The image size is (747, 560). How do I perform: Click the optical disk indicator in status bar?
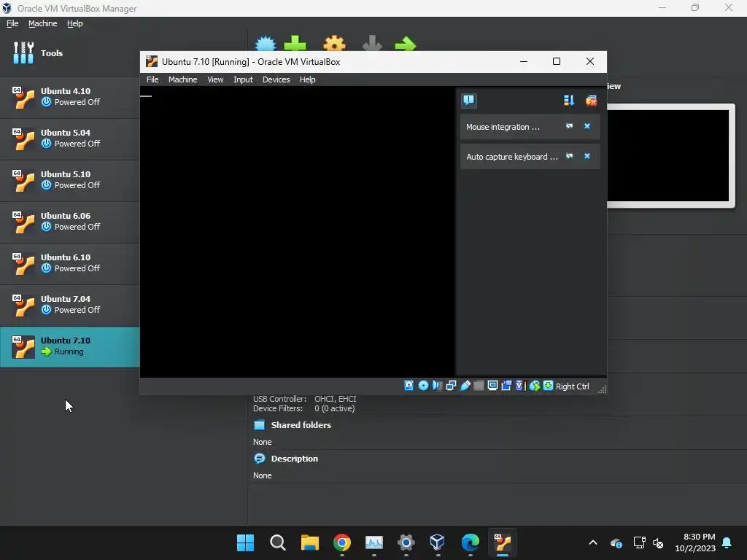point(423,386)
